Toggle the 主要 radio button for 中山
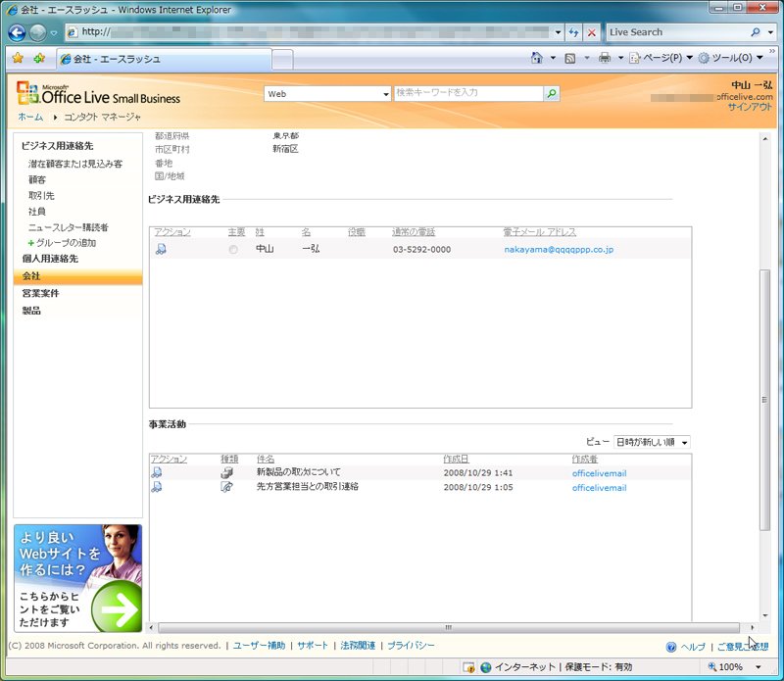Screen dimensions: 784x681 (233, 250)
